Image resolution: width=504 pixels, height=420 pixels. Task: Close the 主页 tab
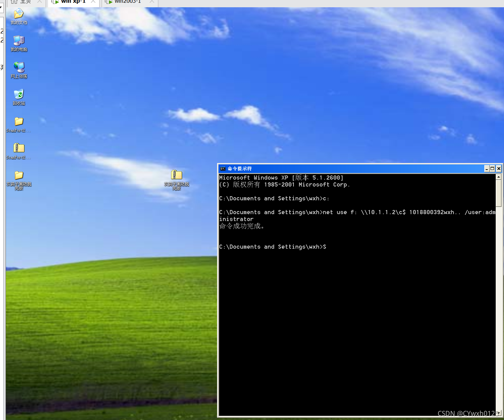(39, 1)
